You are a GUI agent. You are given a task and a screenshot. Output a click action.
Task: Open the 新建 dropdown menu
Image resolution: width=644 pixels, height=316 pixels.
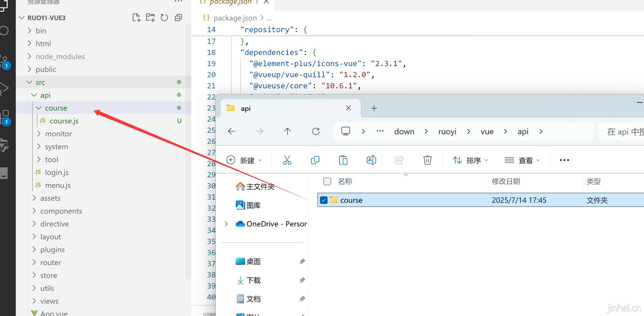click(x=244, y=160)
